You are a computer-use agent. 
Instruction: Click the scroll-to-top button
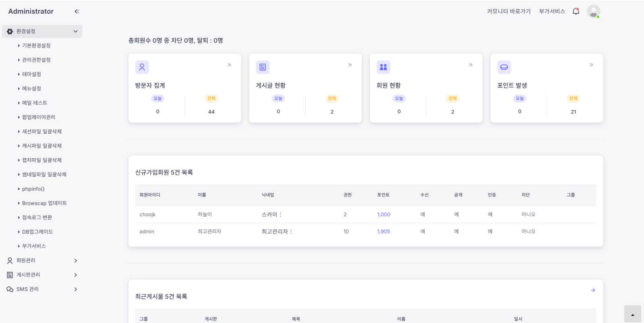pyautogui.click(x=632, y=314)
